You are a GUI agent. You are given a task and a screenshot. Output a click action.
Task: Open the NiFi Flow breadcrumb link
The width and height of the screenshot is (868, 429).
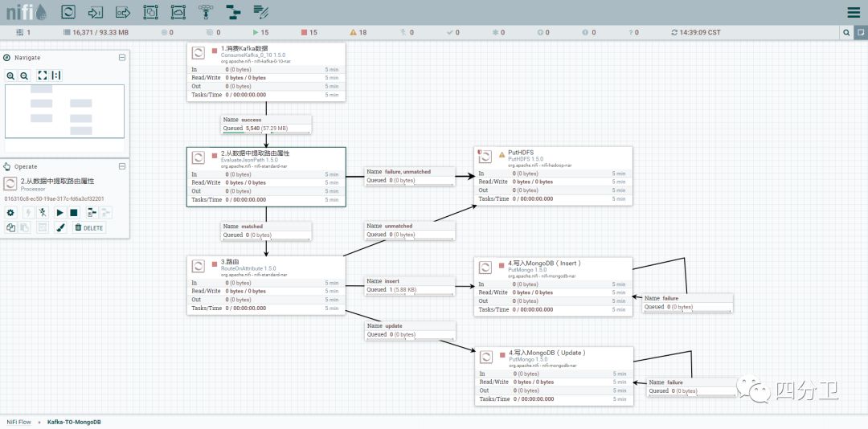point(20,422)
